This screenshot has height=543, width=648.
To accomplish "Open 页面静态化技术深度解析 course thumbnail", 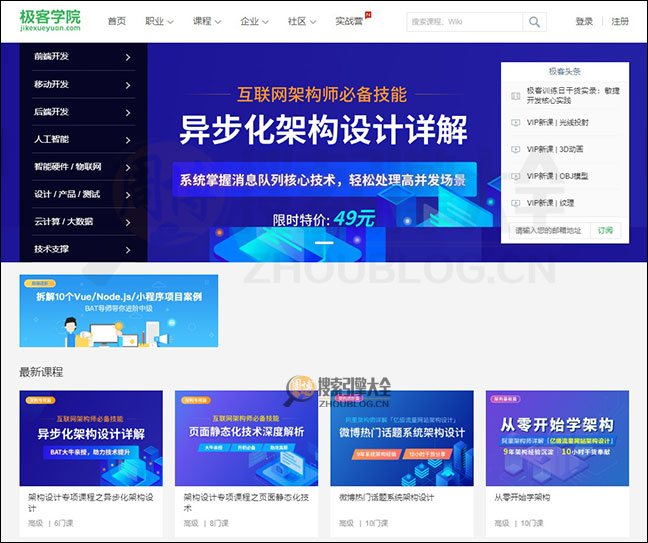I will click(246, 438).
